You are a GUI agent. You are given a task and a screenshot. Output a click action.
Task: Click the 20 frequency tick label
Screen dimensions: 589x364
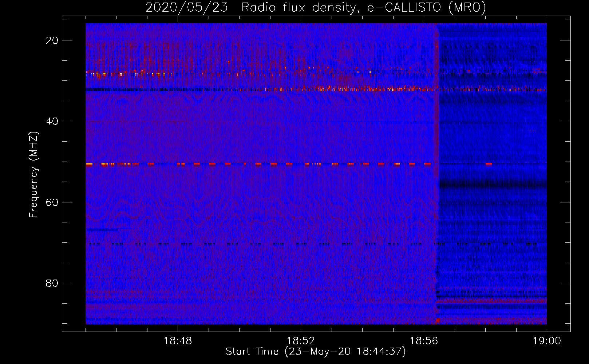click(52, 40)
